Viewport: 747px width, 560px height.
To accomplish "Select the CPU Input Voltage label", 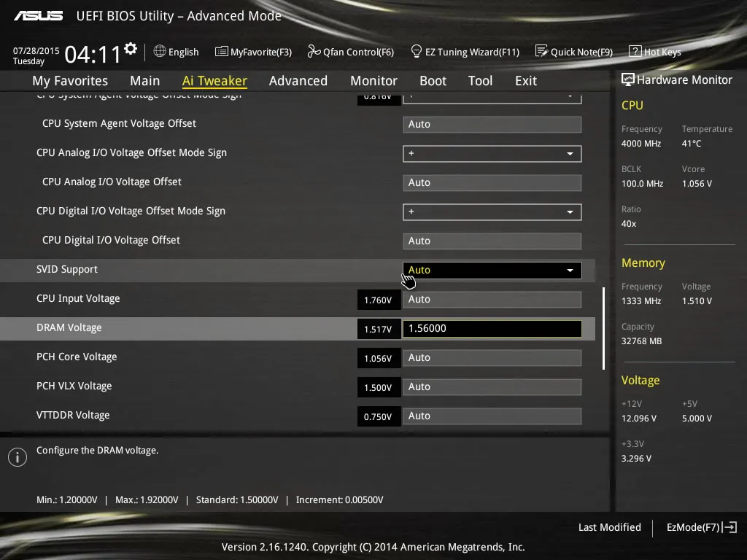I will tap(78, 298).
